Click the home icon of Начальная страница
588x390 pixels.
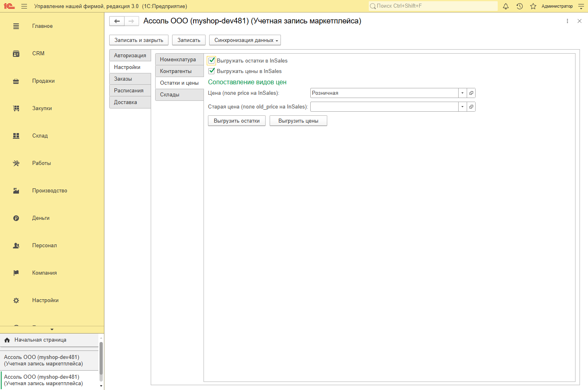pos(7,340)
